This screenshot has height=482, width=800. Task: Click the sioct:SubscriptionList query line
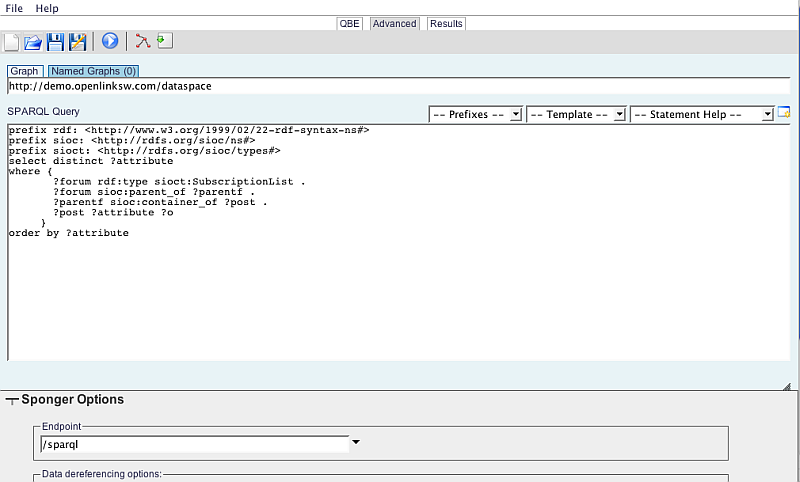[179, 182]
